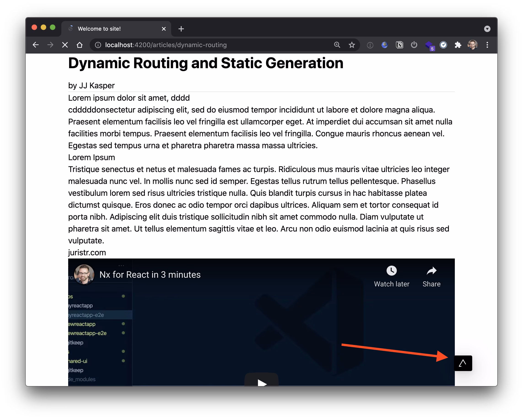Open Chrome three-dot menu

click(487, 45)
